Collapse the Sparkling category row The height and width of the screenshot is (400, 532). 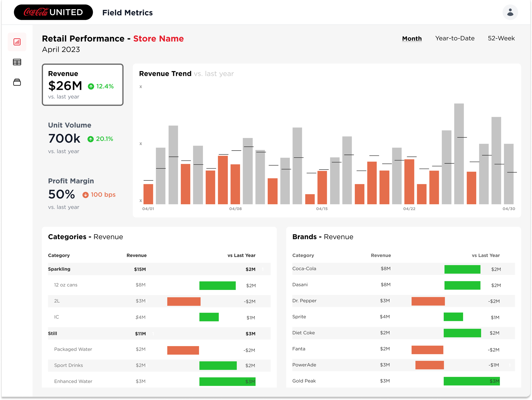tap(59, 269)
